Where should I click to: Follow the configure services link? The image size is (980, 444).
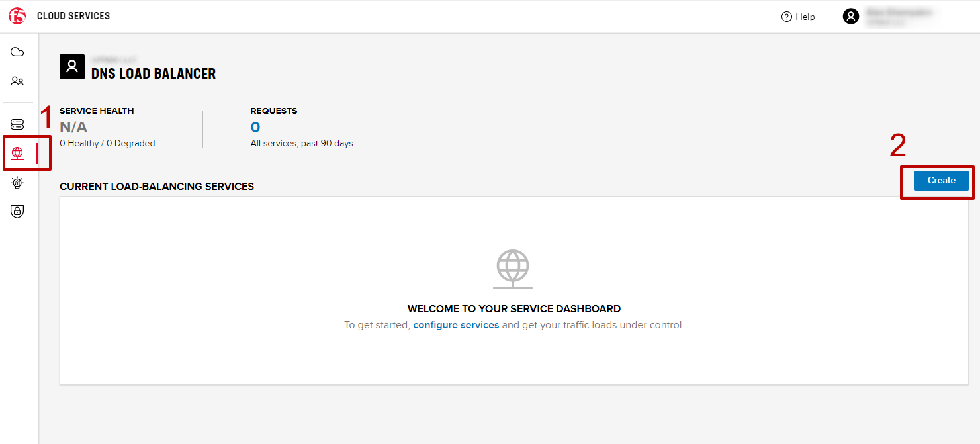tap(456, 325)
